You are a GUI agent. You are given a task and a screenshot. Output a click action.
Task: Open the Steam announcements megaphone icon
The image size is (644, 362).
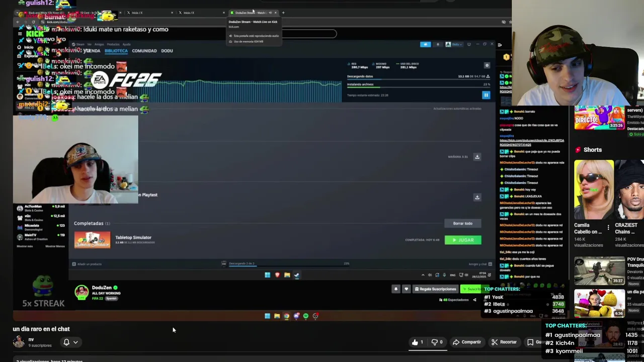426,44
